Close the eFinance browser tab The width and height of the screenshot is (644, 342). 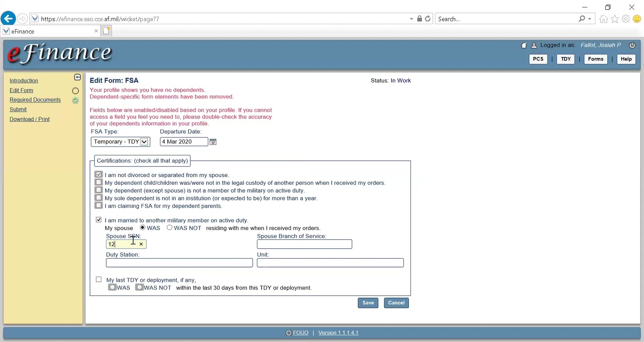click(x=96, y=31)
